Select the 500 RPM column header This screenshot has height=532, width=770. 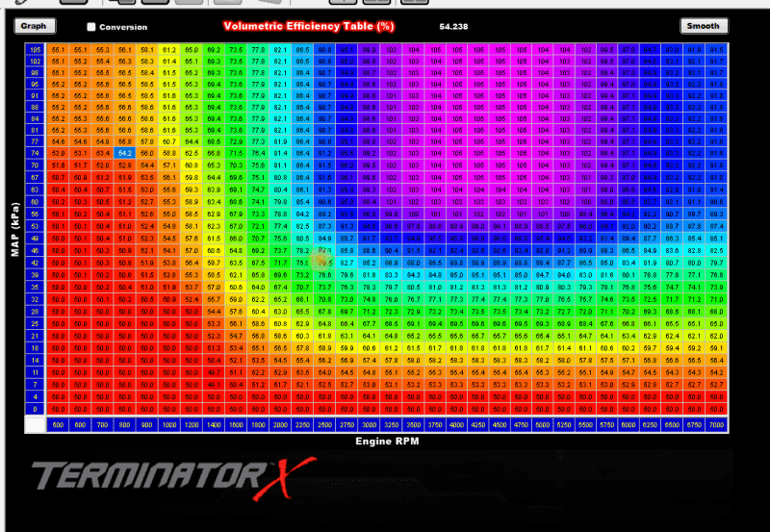coord(58,424)
